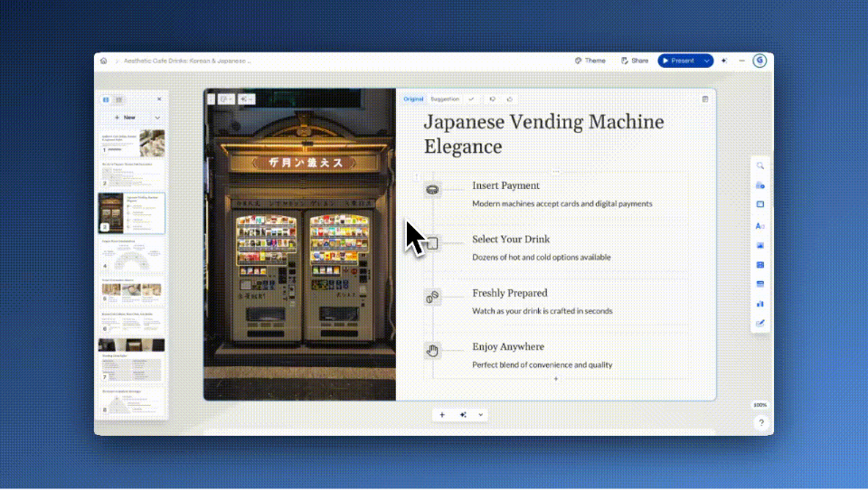Click Watch as your drink is crafted text
Image resolution: width=868 pixels, height=491 pixels.
(542, 311)
